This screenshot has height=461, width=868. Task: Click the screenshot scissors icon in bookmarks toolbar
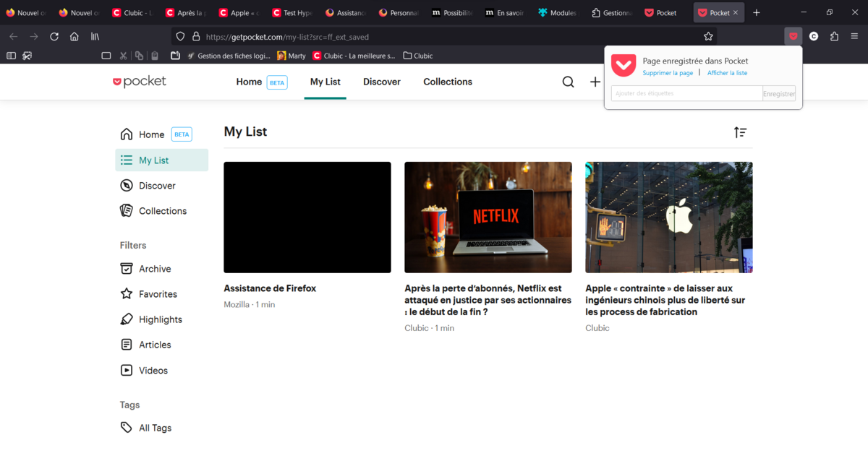[x=27, y=56]
